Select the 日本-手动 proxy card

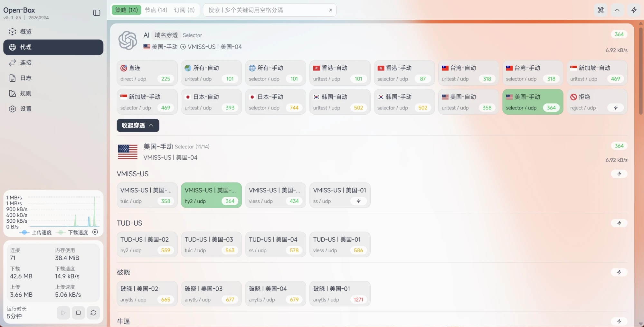click(276, 102)
